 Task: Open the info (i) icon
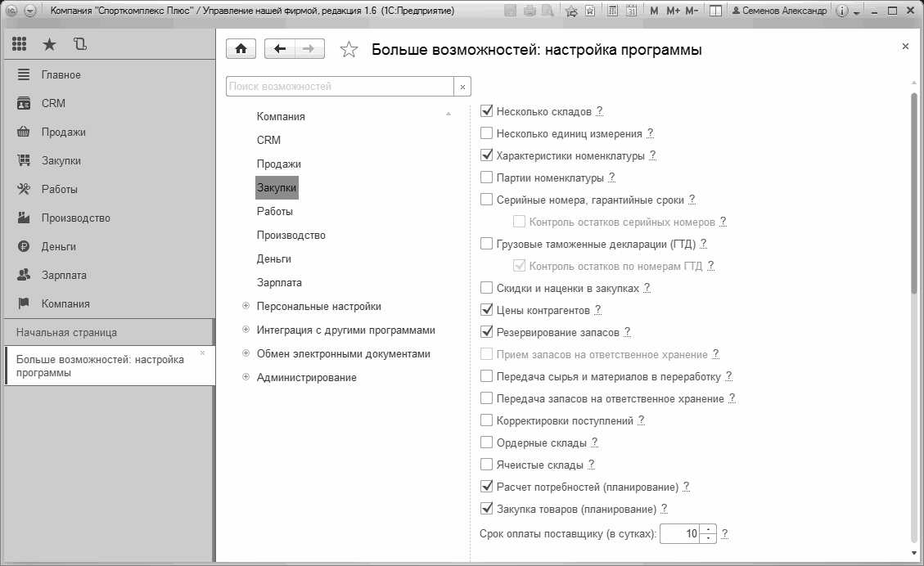point(842,11)
